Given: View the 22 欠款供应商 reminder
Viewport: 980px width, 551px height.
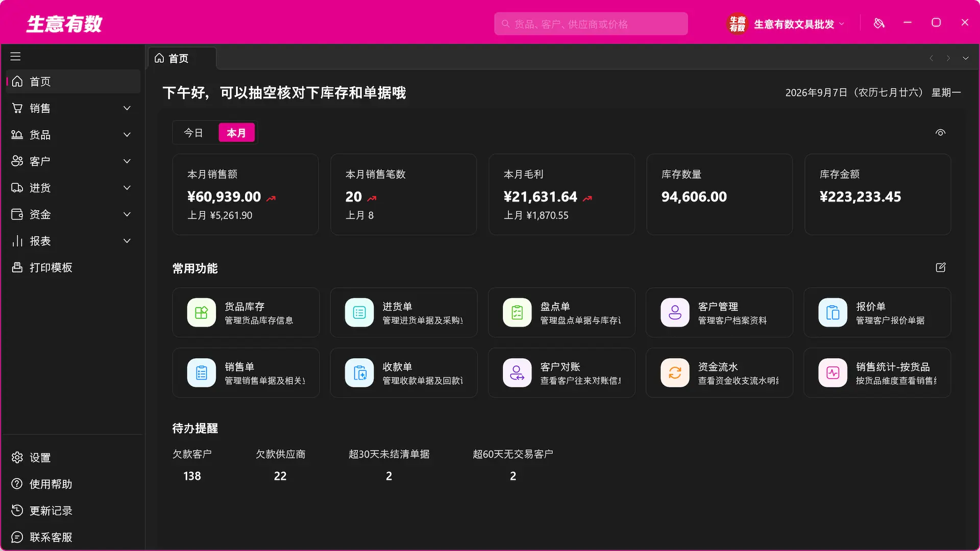Looking at the screenshot, I should 280,465.
